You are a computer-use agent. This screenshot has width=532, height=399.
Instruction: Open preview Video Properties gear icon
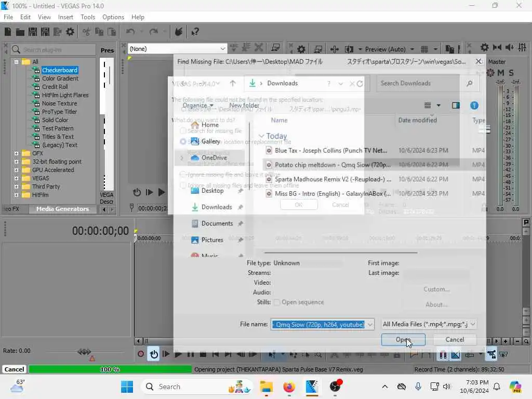coord(301,49)
